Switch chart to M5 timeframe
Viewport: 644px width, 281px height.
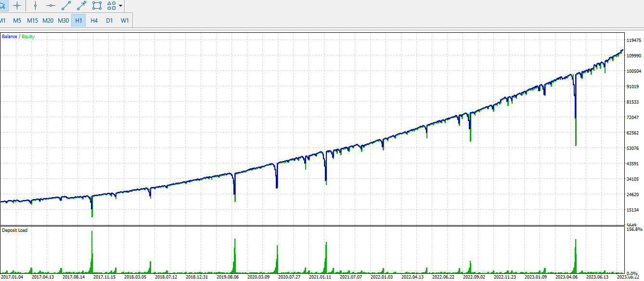[17, 20]
